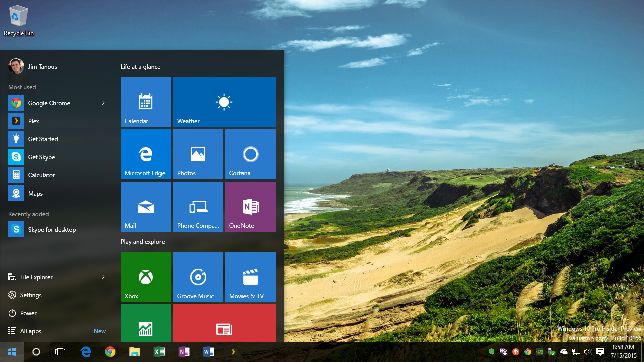Click the Jim Tanous account name

pos(43,66)
